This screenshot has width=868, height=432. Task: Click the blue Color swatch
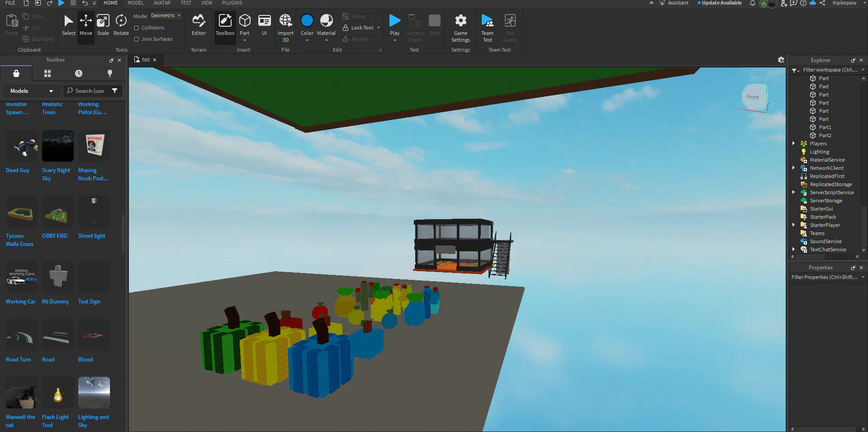click(x=307, y=21)
